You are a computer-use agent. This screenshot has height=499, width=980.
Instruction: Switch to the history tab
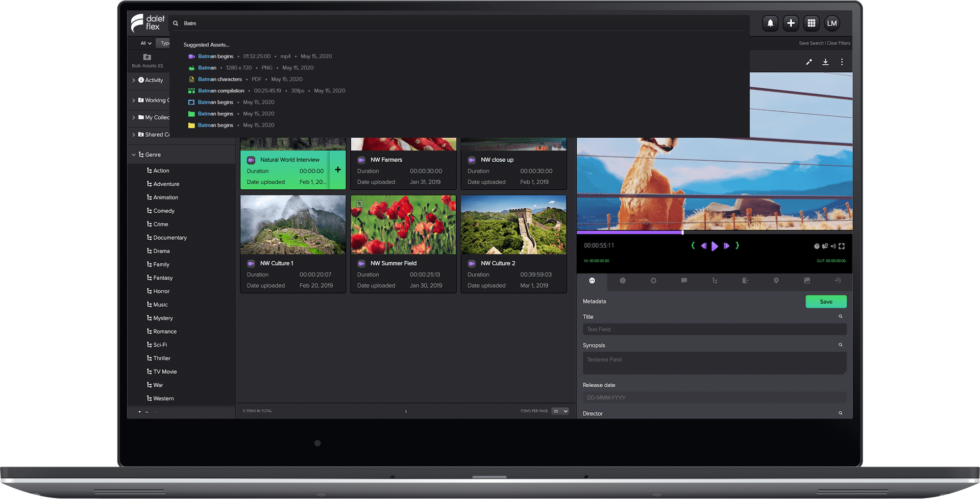pyautogui.click(x=838, y=281)
